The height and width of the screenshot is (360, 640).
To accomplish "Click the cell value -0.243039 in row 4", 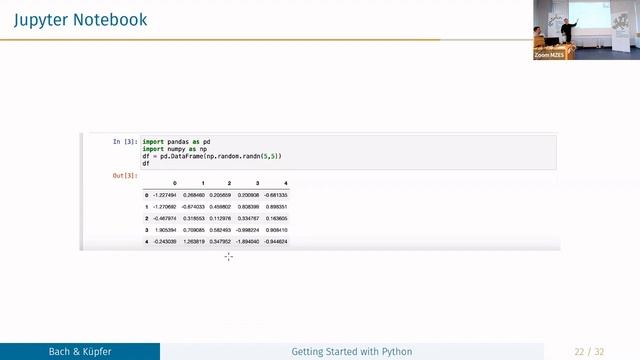I will pos(165,242).
